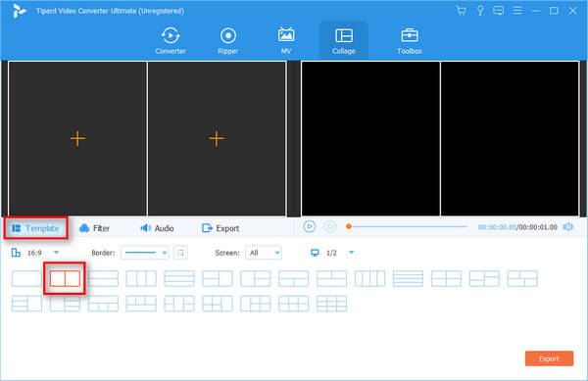Select the first template in second row
Image resolution: width=588 pixels, height=381 pixels.
pos(26,304)
